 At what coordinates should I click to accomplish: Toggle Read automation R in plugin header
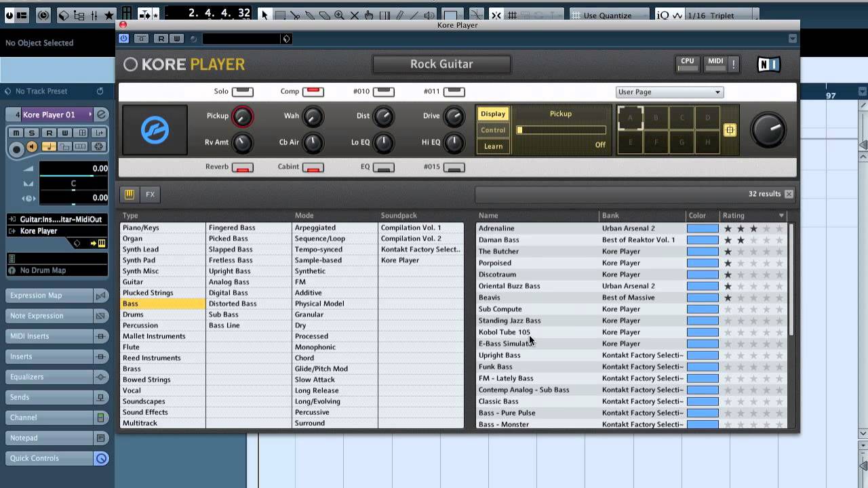161,39
